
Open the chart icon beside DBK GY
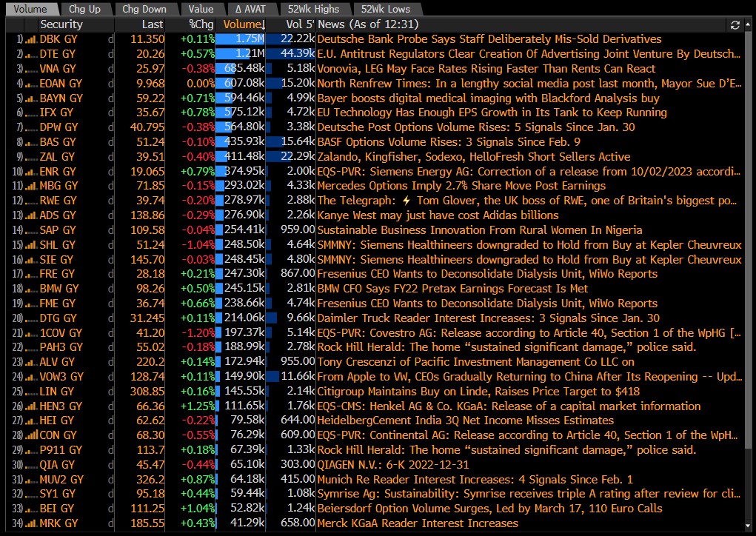point(31,39)
